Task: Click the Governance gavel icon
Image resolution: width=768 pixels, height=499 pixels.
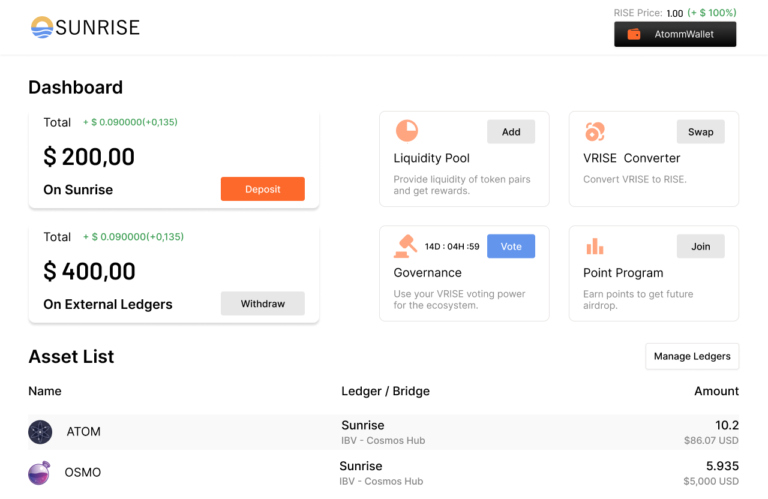Action: [405, 246]
